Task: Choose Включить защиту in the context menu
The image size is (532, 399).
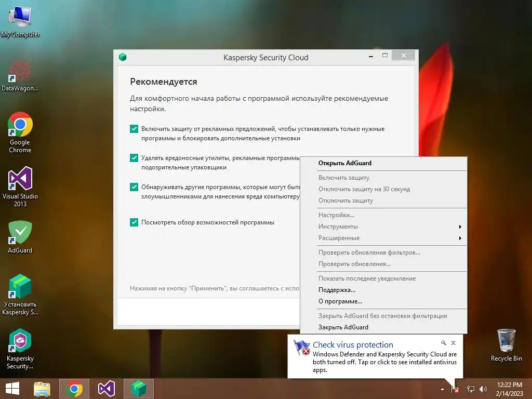Action: (x=383, y=178)
